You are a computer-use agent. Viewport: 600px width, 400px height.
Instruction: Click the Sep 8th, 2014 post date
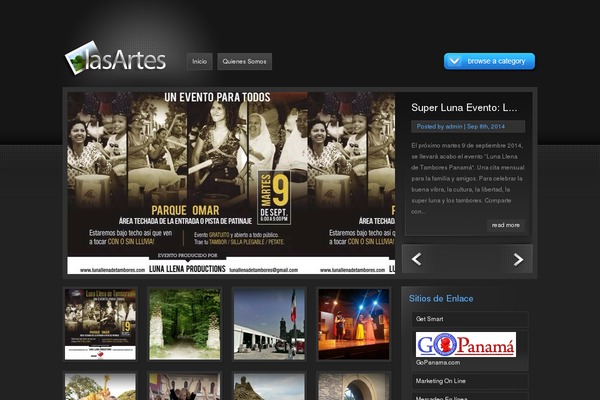pos(486,126)
